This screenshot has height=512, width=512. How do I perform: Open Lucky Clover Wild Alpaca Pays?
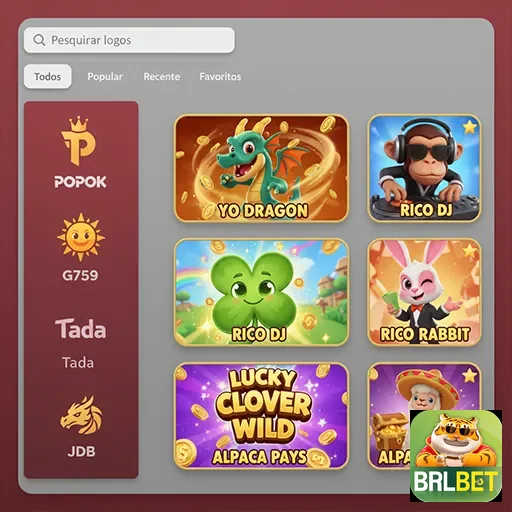pos(261,416)
